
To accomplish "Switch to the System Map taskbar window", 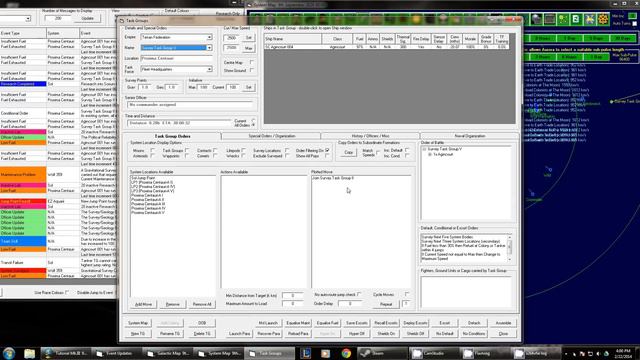I will click(x=219, y=353).
